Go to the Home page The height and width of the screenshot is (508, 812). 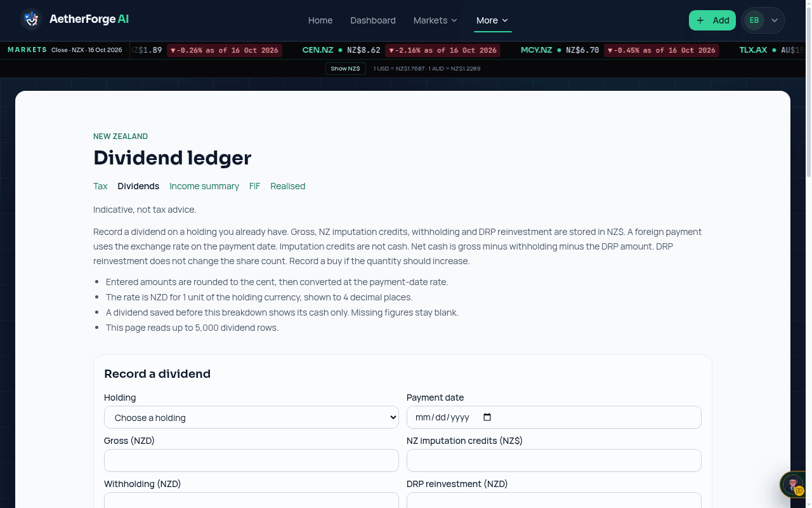click(320, 20)
